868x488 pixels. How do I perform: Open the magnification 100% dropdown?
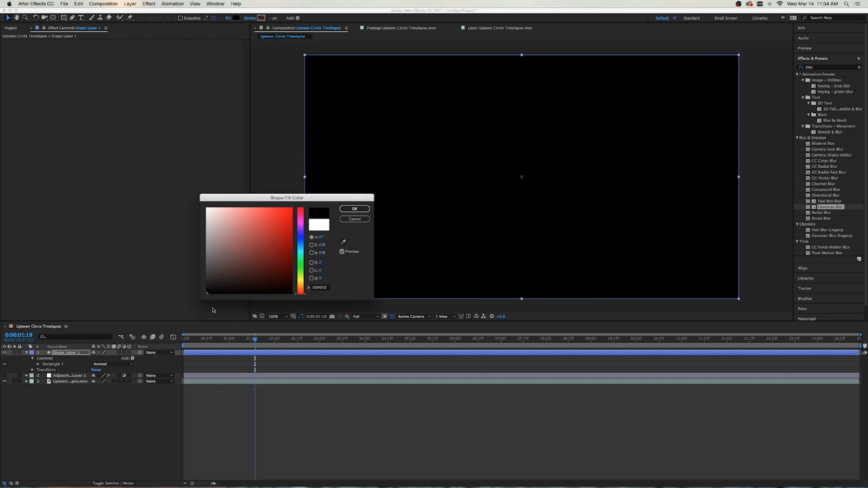[x=277, y=317]
